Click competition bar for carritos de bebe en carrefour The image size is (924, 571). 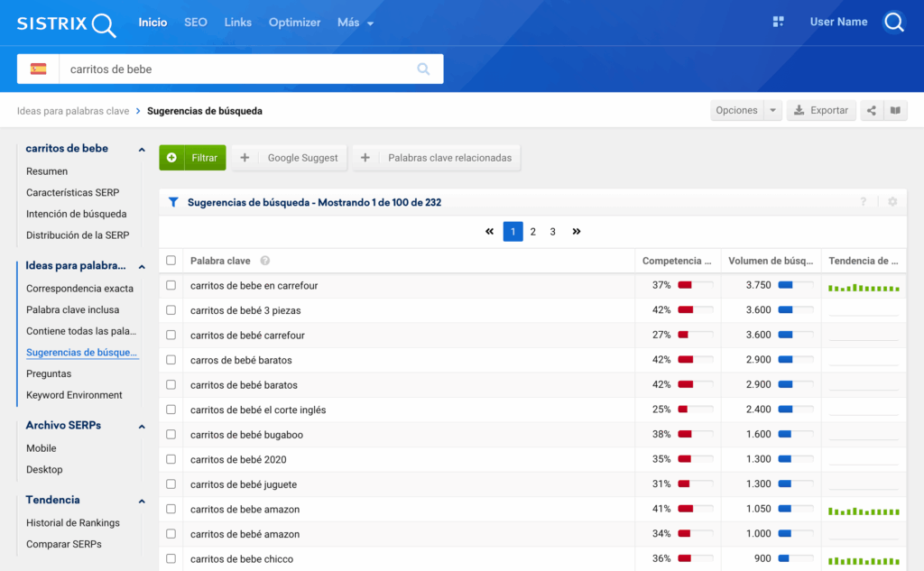pos(696,285)
